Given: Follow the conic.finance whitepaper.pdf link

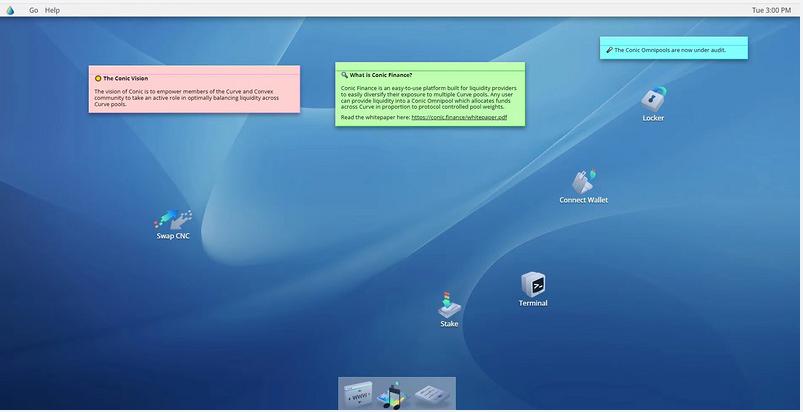Looking at the screenshot, I should pos(459,118).
